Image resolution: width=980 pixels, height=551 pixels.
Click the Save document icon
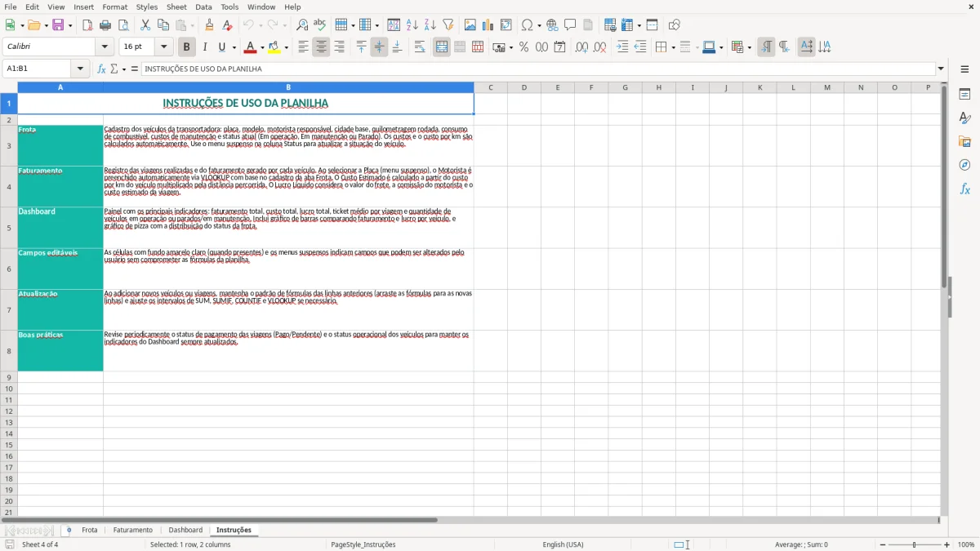(x=58, y=25)
